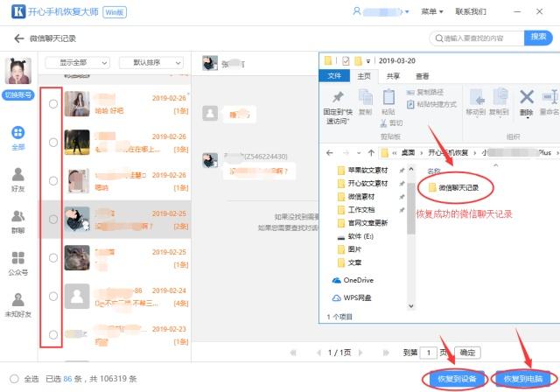Click Explorer back navigation arrow
Screen dimensions: 560x392
pyautogui.click(x=329, y=153)
